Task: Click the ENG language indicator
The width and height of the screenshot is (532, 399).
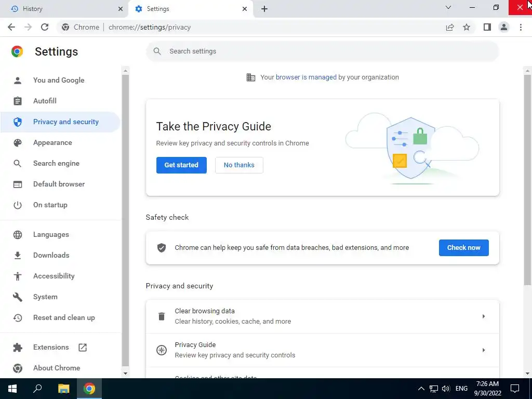Action: point(461,389)
